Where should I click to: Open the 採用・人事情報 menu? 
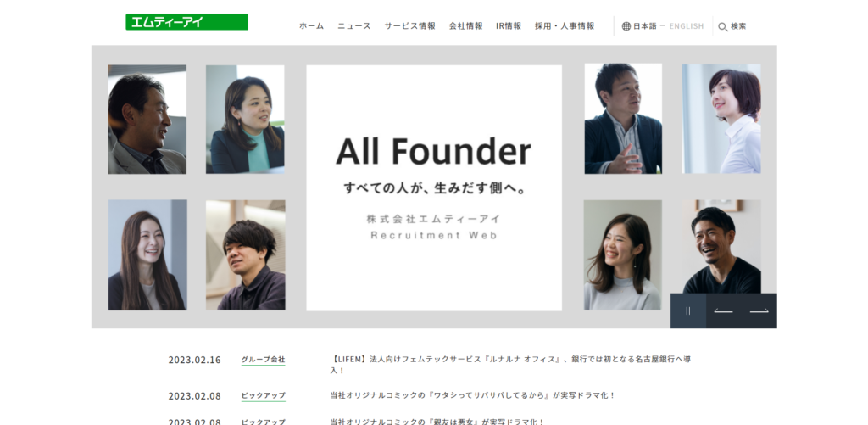coord(565,26)
